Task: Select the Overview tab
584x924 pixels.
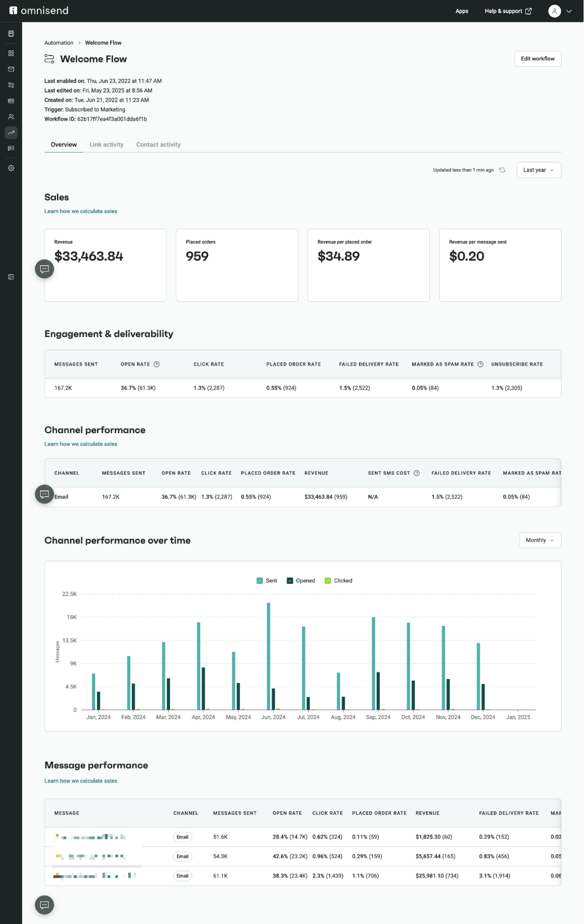Action: [64, 145]
